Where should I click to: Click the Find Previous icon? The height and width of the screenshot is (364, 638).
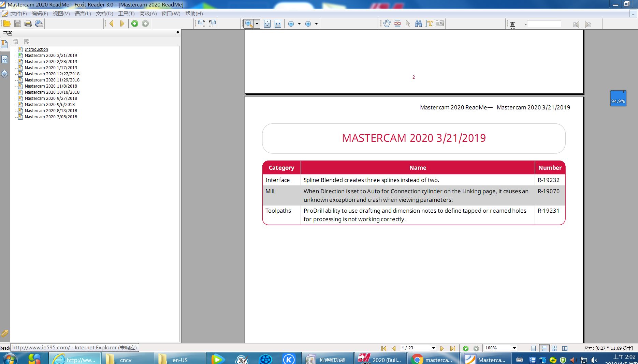point(576,24)
